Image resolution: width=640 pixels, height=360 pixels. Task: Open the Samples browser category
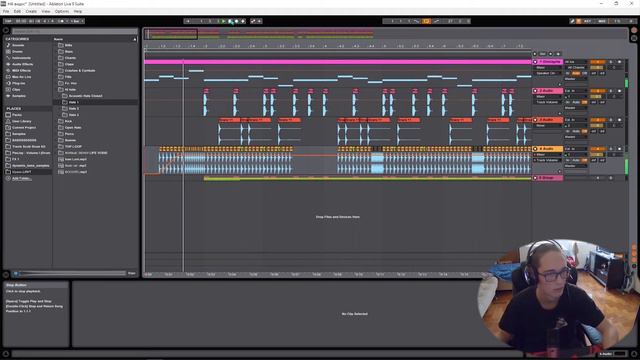click(x=19, y=96)
